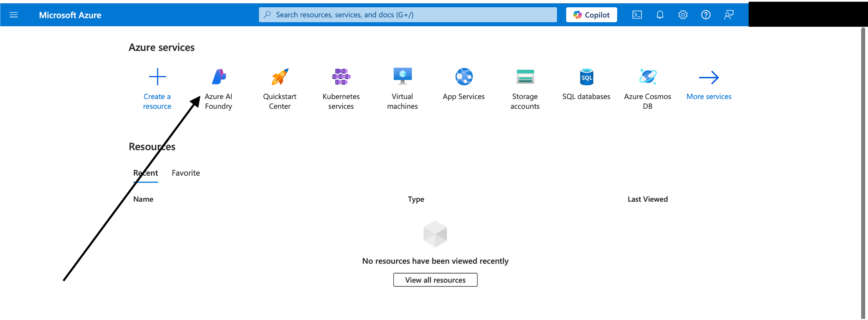Open Kubernetes services icon
The height and width of the screenshot is (320, 868).
(x=341, y=77)
